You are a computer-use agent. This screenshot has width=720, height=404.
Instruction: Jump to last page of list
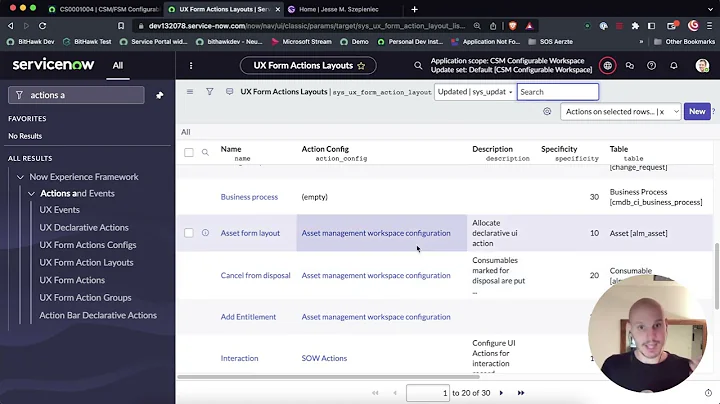[x=521, y=393]
